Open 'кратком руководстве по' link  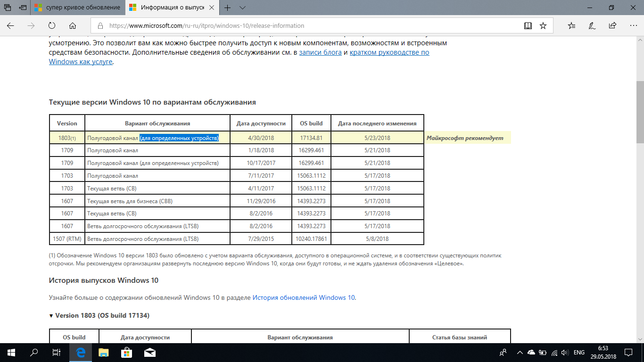point(389,52)
